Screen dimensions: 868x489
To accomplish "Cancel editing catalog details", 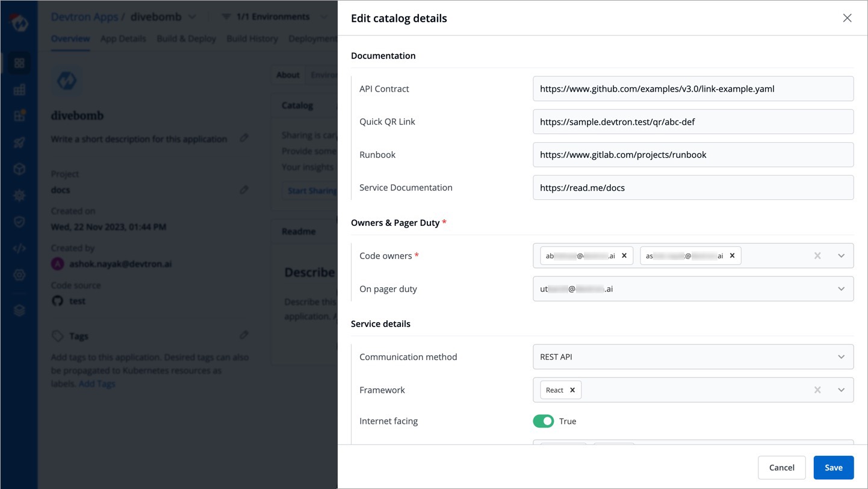I will tap(781, 467).
